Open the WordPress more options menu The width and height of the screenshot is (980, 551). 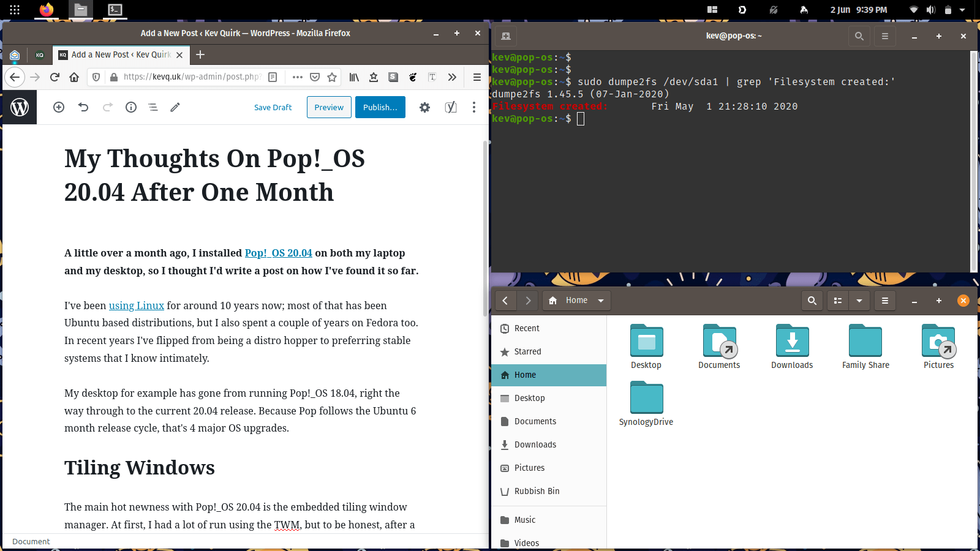(x=473, y=107)
